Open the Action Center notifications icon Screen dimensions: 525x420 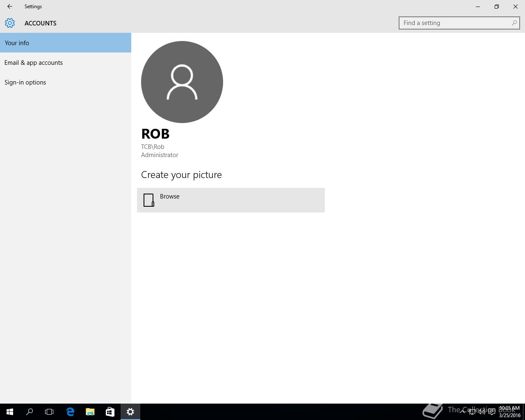click(x=492, y=412)
